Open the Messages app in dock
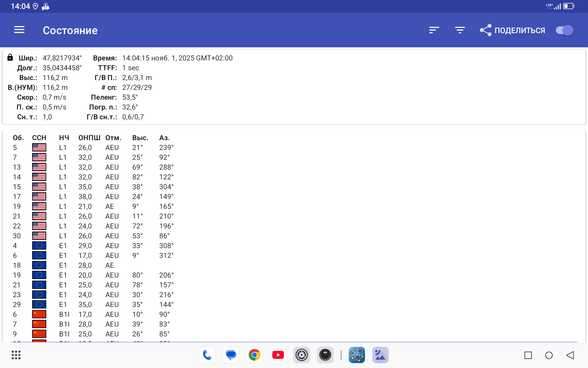588x368 pixels. pyautogui.click(x=231, y=355)
